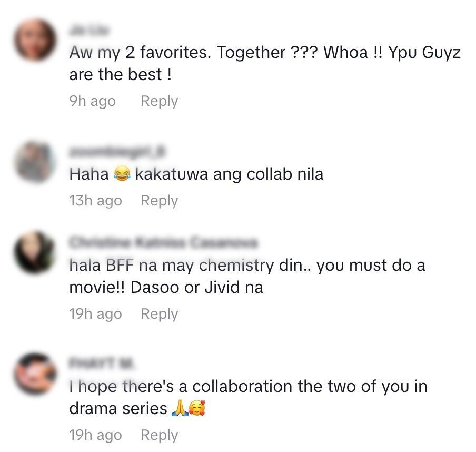
Task: Reply to the "kakatuwa ang collab nila" comment
Action: tap(159, 201)
